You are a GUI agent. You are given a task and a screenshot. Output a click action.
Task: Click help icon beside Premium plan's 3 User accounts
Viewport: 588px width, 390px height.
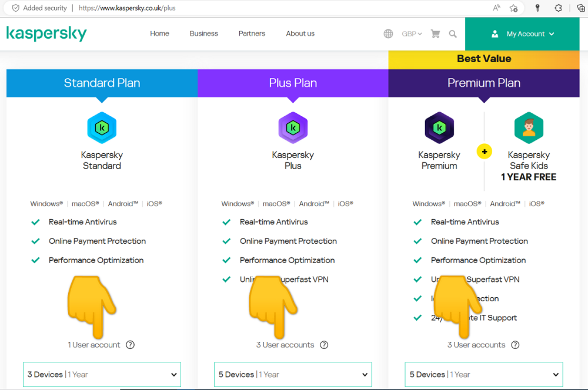515,345
